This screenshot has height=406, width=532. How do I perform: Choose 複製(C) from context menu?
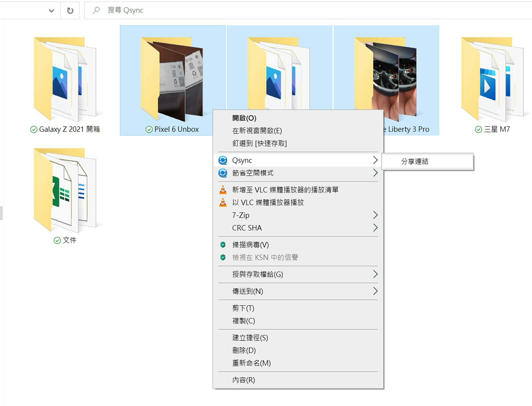(298, 321)
